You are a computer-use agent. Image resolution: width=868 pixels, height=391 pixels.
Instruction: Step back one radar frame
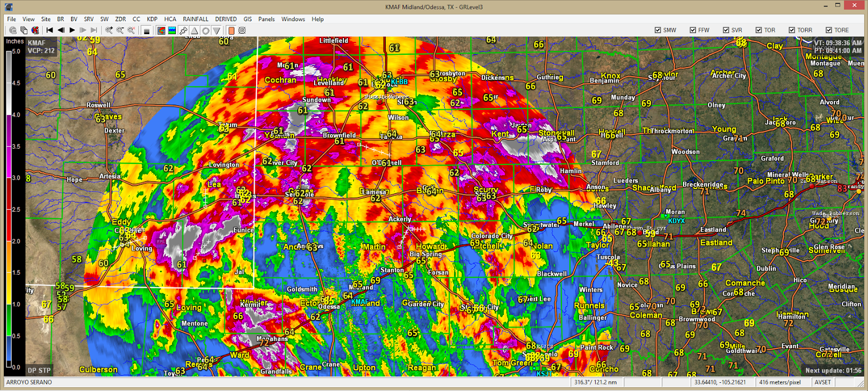(61, 30)
